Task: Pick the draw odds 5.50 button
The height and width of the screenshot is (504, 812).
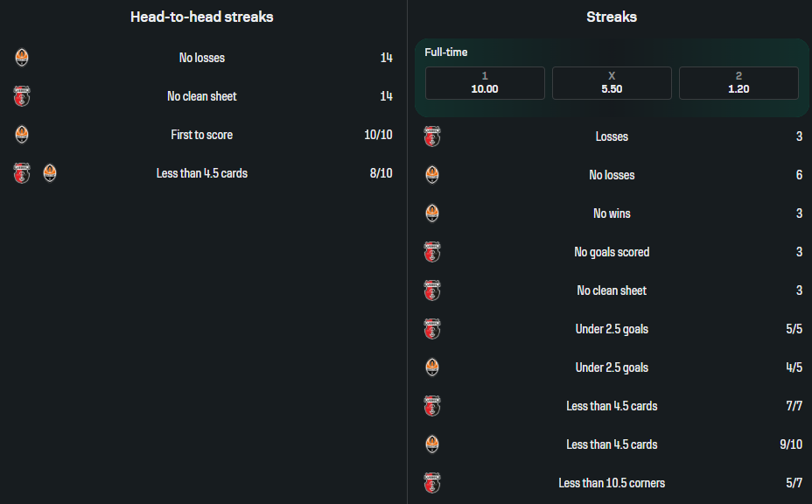Action: (x=612, y=83)
